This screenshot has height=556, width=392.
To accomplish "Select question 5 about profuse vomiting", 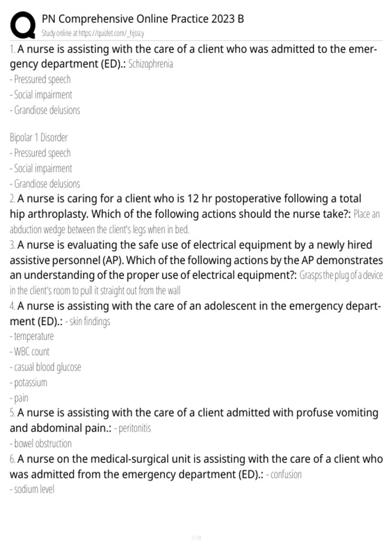I will 194,420.
